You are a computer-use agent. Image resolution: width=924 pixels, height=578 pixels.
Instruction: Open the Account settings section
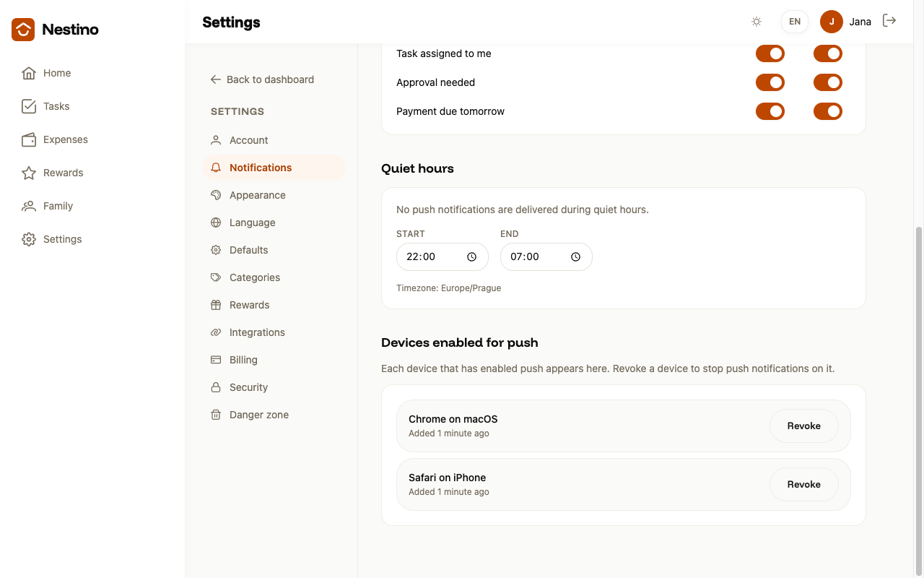tap(274, 140)
